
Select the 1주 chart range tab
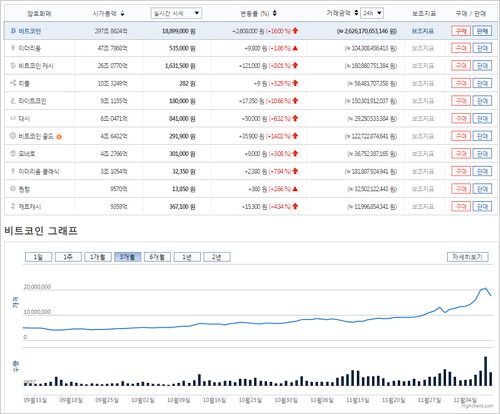point(68,257)
